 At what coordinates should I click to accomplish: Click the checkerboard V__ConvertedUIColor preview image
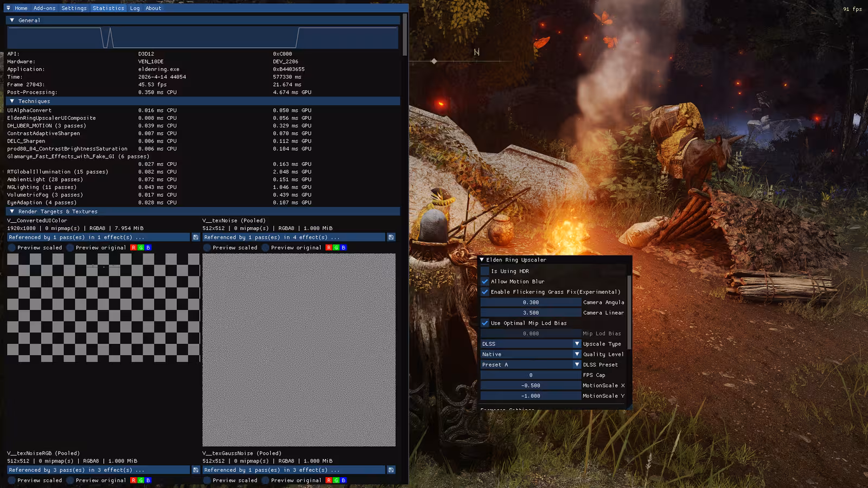point(103,307)
